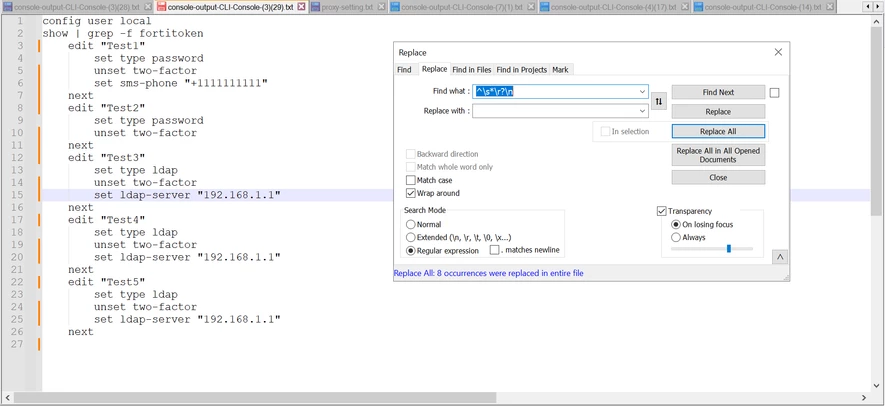This screenshot has width=885, height=406.
Task: Click the line 'edit "Test2"'
Action: [x=107, y=108]
